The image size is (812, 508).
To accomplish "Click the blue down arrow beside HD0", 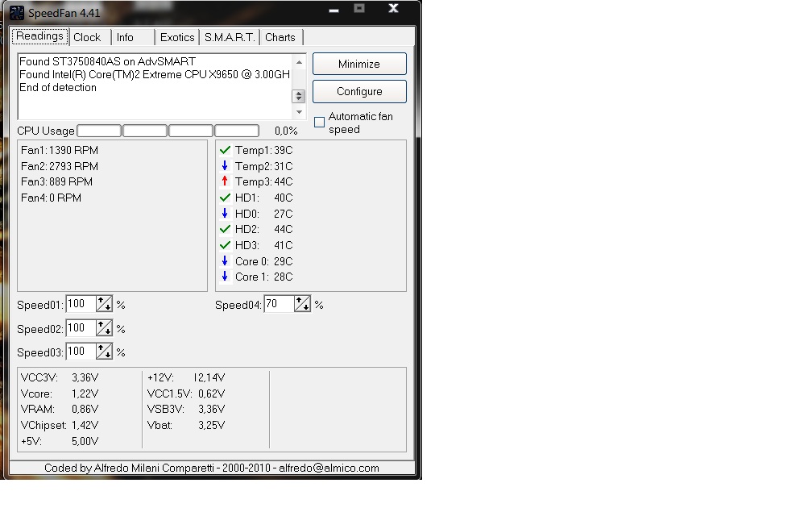I will click(x=225, y=213).
